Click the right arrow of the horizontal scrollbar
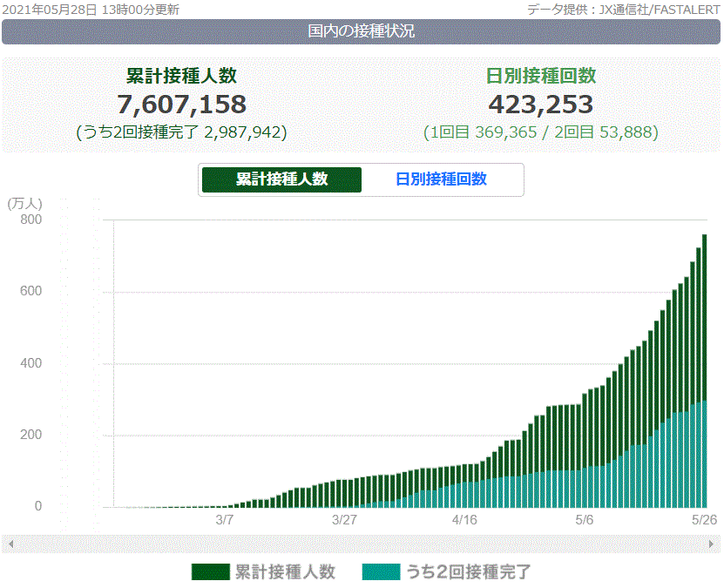 tap(713, 544)
